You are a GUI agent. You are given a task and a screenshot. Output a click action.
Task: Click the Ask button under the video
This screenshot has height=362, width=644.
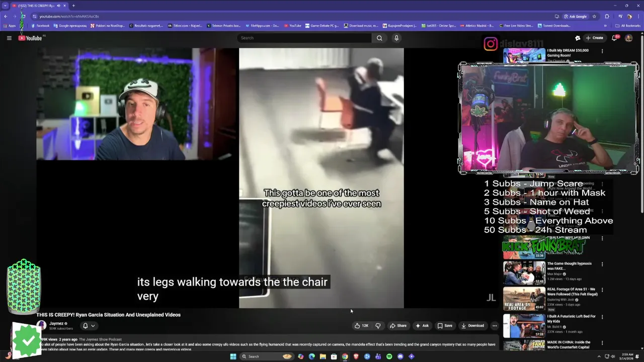click(x=422, y=325)
